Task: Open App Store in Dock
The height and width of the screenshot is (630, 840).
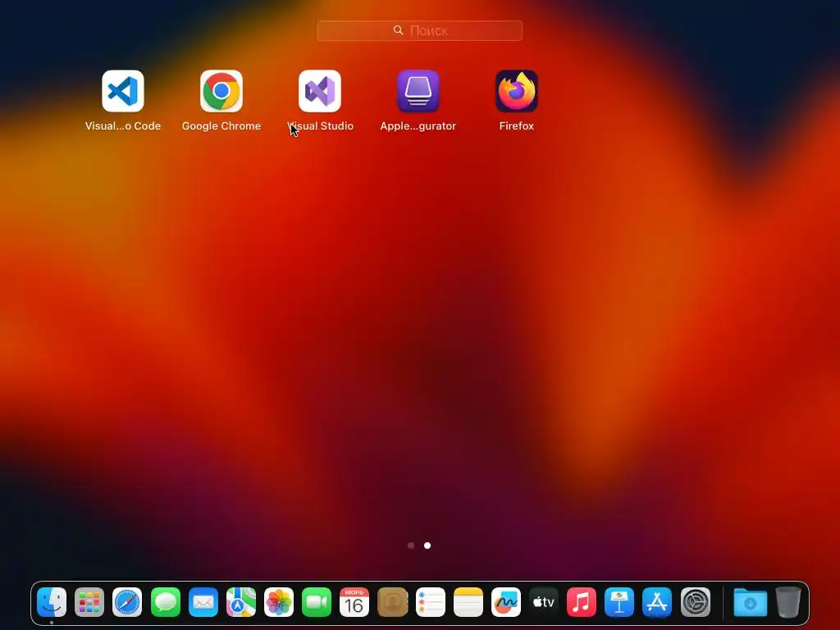Action: [657, 602]
